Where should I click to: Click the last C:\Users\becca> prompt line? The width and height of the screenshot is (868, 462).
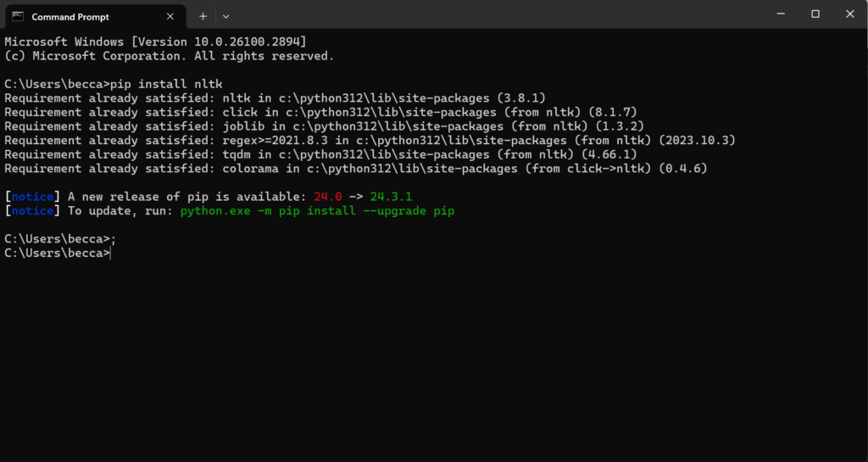[x=56, y=253]
